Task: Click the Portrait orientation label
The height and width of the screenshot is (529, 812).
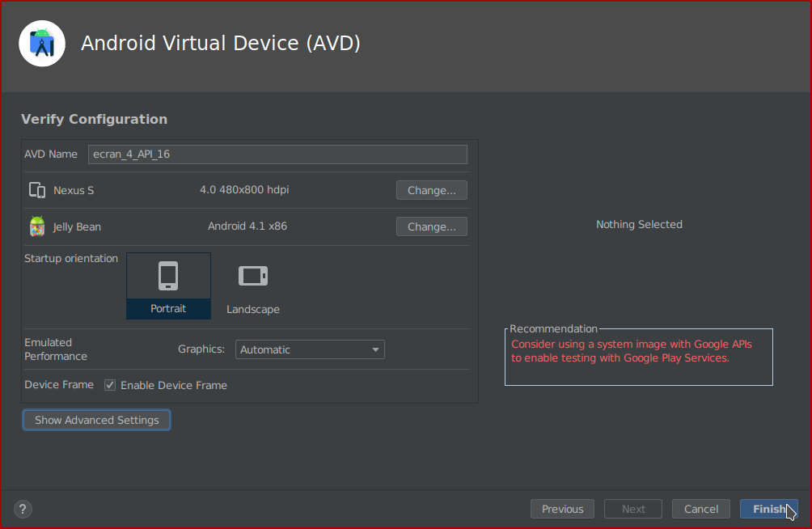Action: tap(168, 309)
